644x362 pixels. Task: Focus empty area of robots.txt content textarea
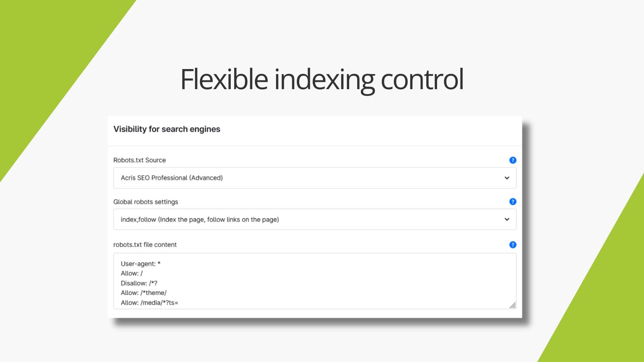(x=335, y=282)
